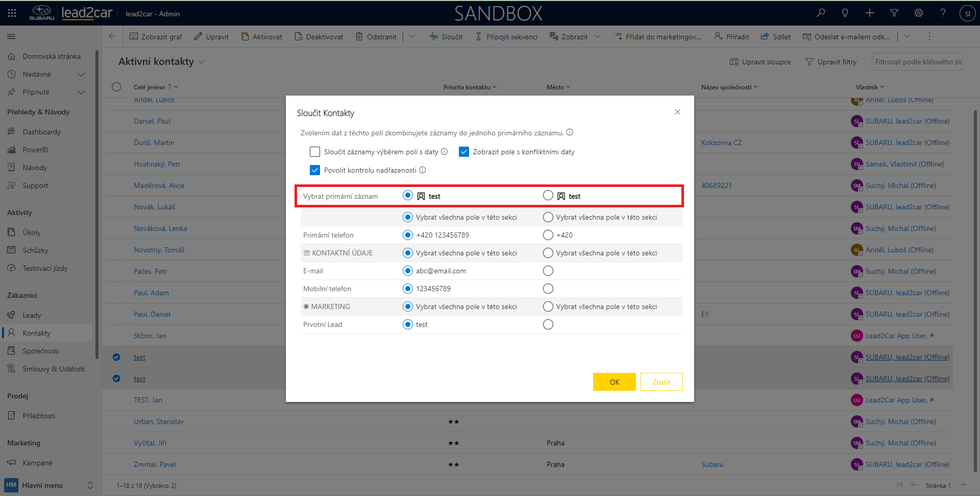980x496 pixels.
Task: Click in the keyword filter input field
Action: 917,62
